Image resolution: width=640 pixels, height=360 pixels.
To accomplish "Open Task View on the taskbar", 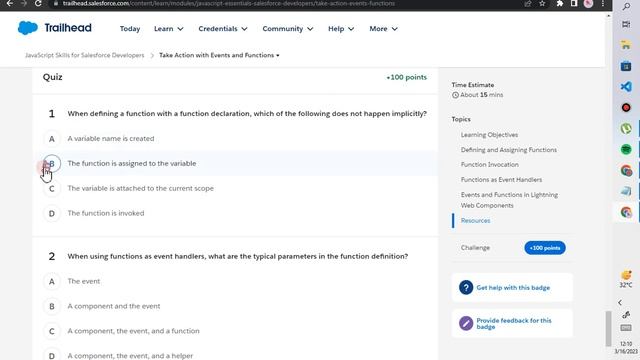I will (626, 24).
